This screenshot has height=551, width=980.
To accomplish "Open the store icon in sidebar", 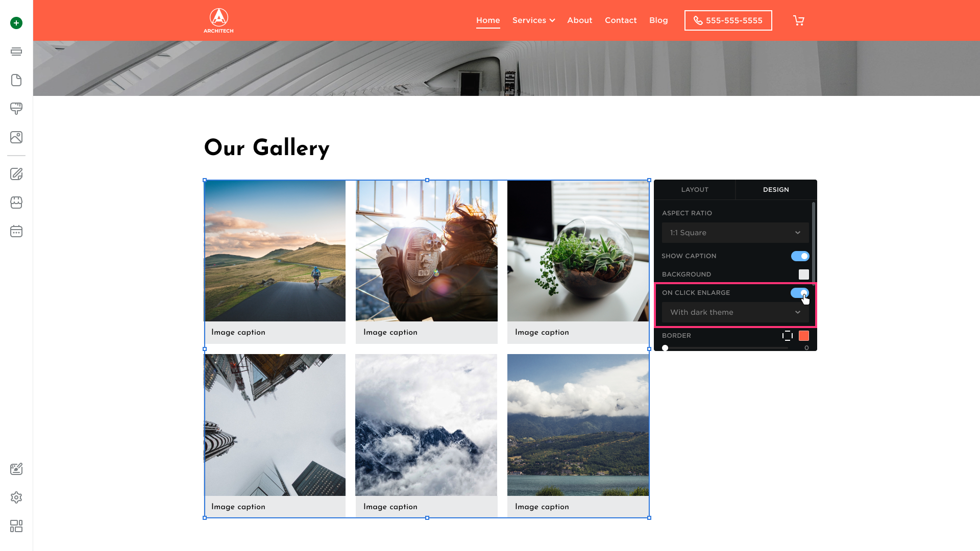I will click(x=16, y=203).
